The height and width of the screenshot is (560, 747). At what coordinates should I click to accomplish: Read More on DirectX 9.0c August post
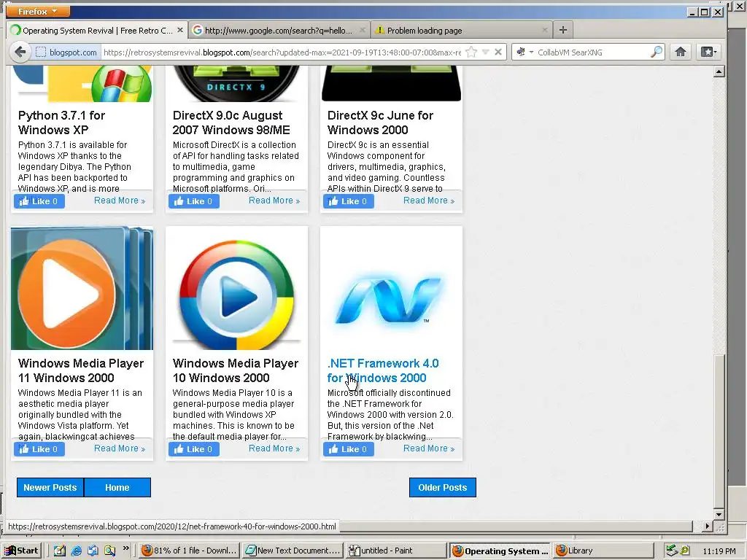274,201
